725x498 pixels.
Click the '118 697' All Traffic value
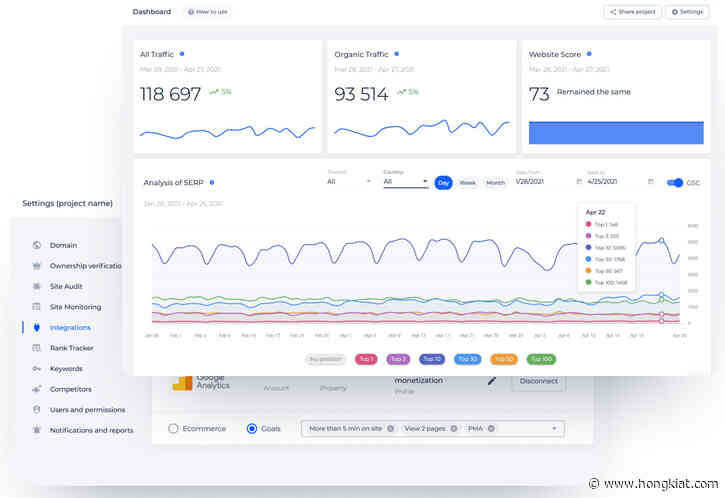point(170,94)
